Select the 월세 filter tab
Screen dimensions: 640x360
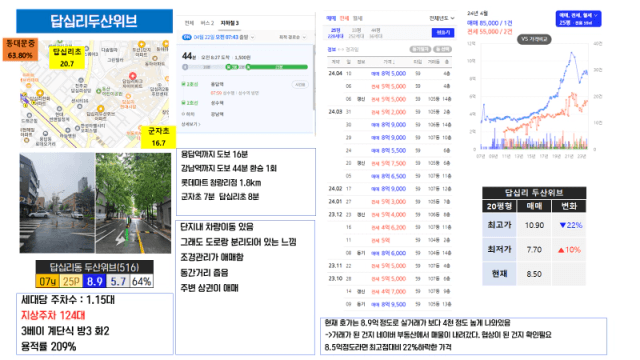[358, 18]
